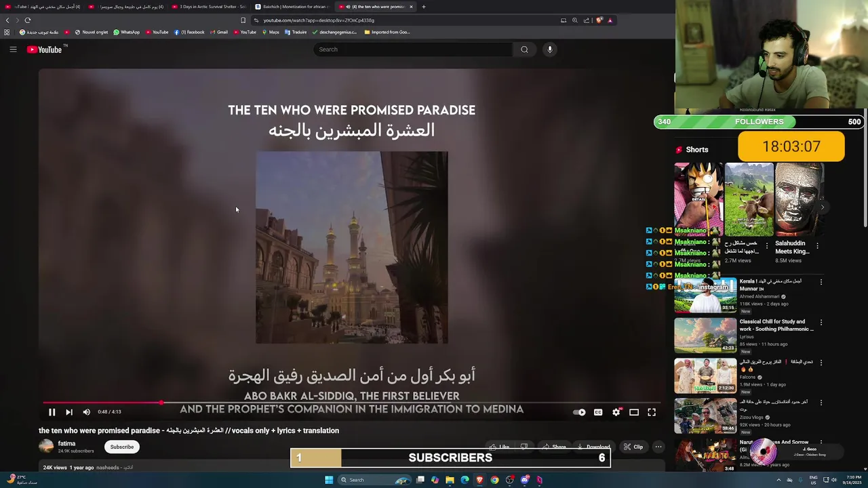868x488 pixels.
Task: Open Kerala Munnar video thumbnail
Action: 705,295
